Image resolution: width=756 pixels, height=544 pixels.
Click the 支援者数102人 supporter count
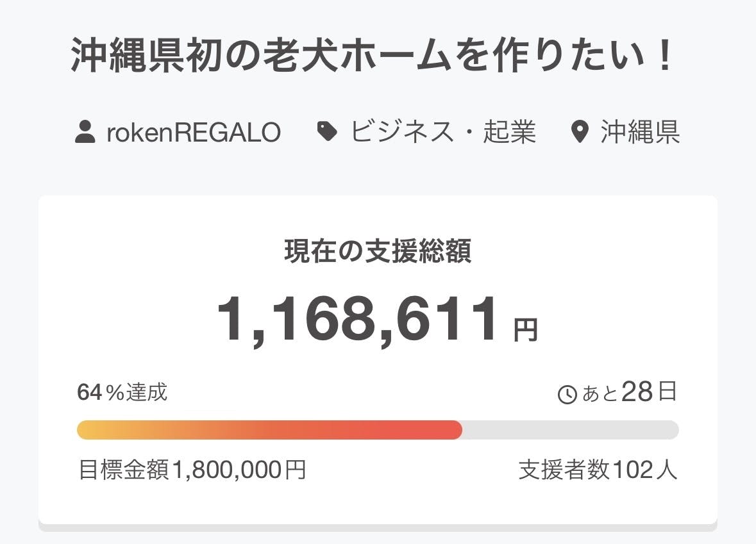pos(598,470)
